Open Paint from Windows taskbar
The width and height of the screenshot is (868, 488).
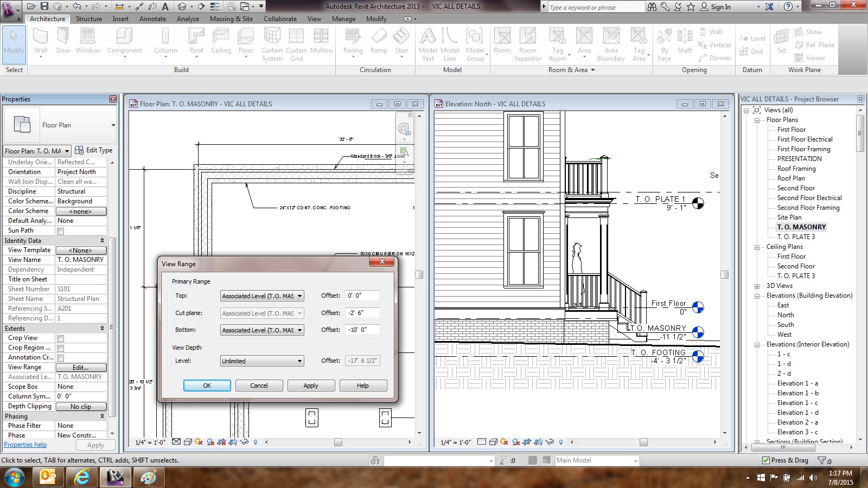click(x=148, y=477)
